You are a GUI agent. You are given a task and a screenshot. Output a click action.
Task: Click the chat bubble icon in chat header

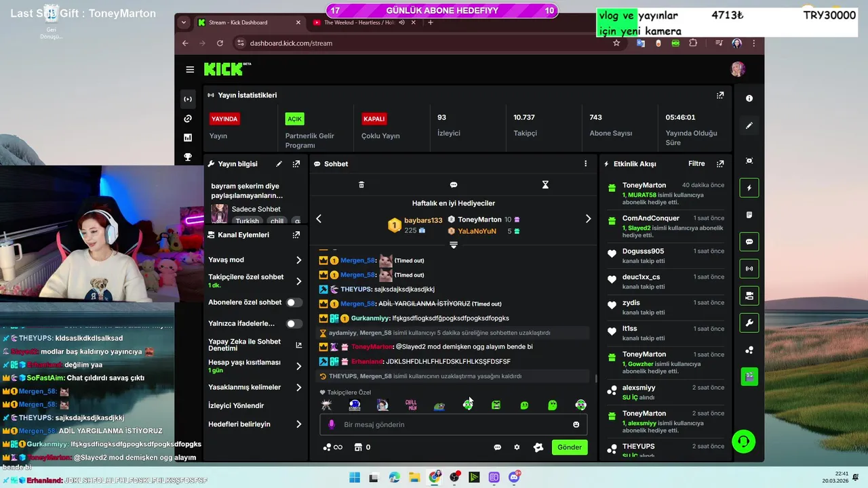click(454, 184)
